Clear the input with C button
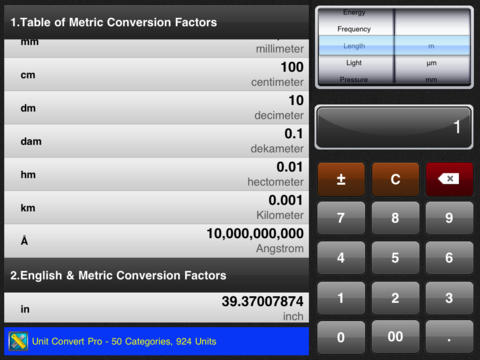This screenshot has width=480, height=360. (x=395, y=179)
